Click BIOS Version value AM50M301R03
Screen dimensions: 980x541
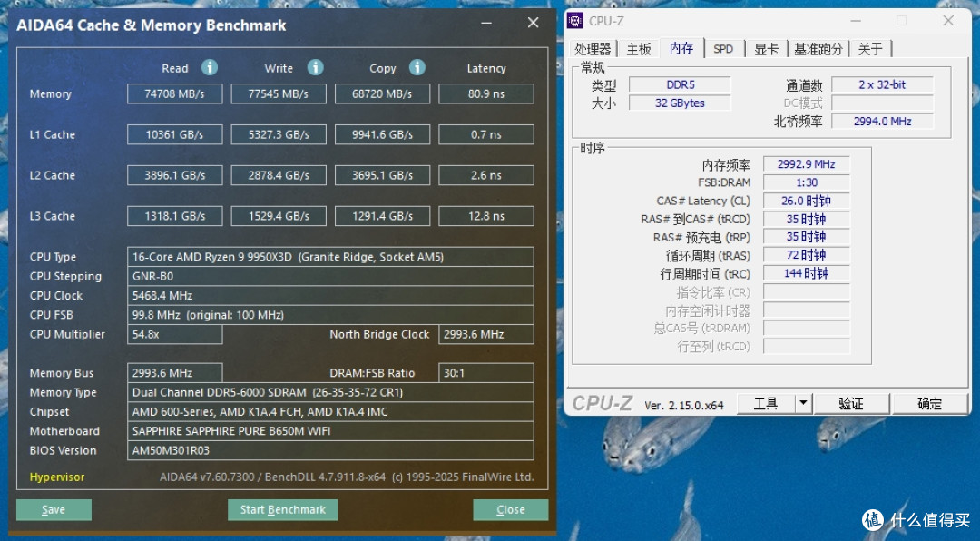click(x=330, y=451)
